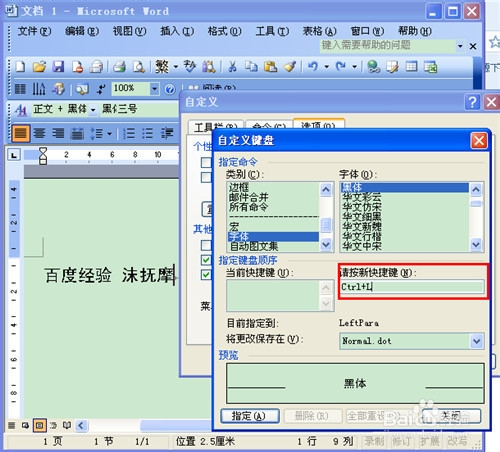Select 华文彩云 in font list
This screenshot has width=500, height=452.
[x=405, y=197]
